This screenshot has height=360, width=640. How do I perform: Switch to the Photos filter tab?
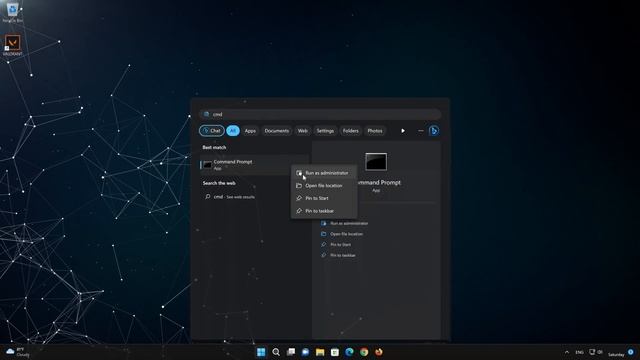click(x=375, y=131)
